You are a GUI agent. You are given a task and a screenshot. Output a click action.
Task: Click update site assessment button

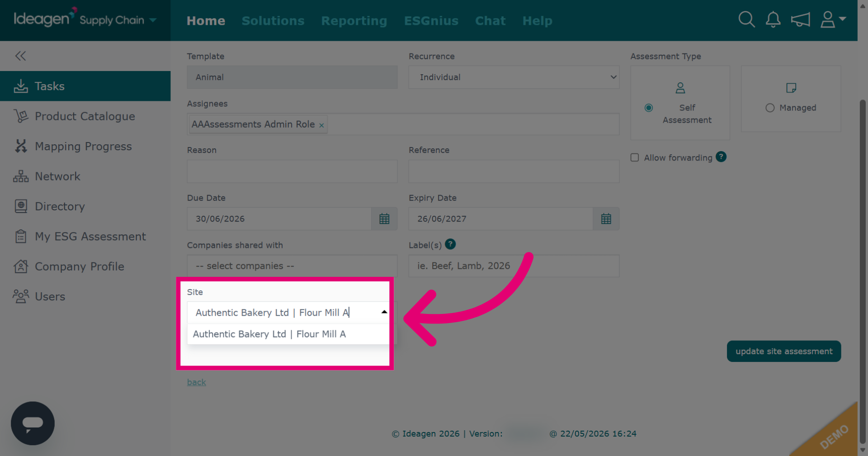tap(784, 351)
